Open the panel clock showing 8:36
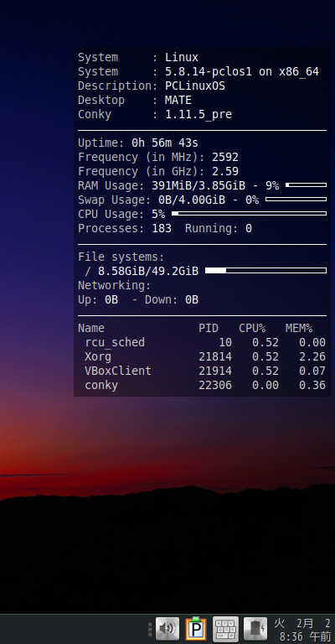335x644 pixels. pos(306,637)
